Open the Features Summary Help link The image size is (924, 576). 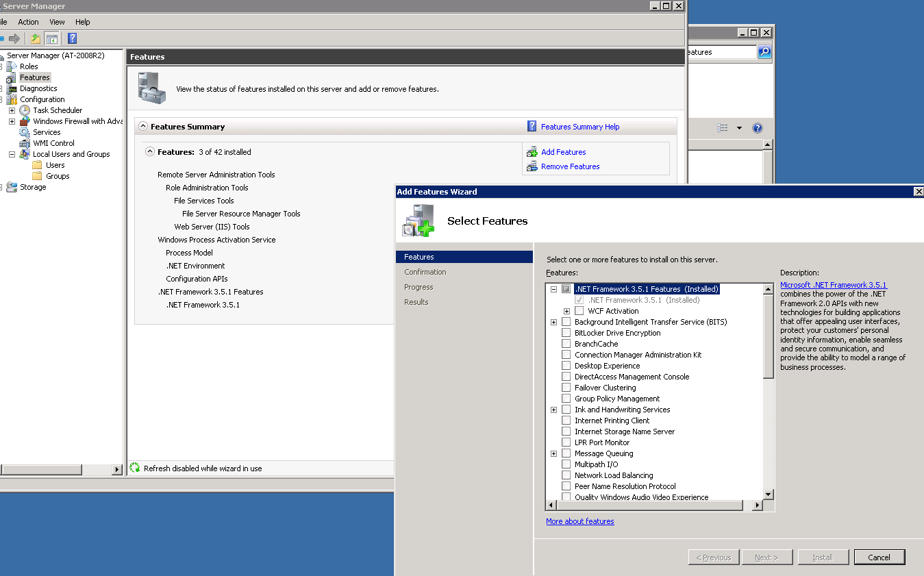coord(580,127)
